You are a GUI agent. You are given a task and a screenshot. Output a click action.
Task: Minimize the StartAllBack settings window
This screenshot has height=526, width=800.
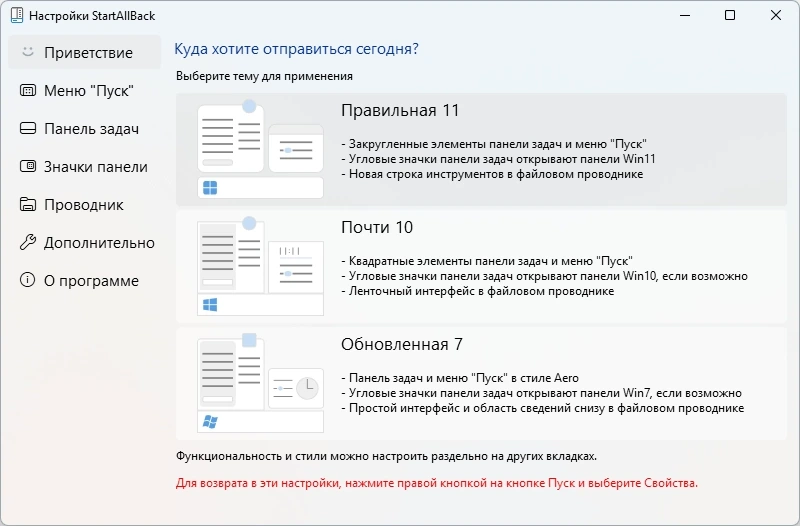coord(685,15)
